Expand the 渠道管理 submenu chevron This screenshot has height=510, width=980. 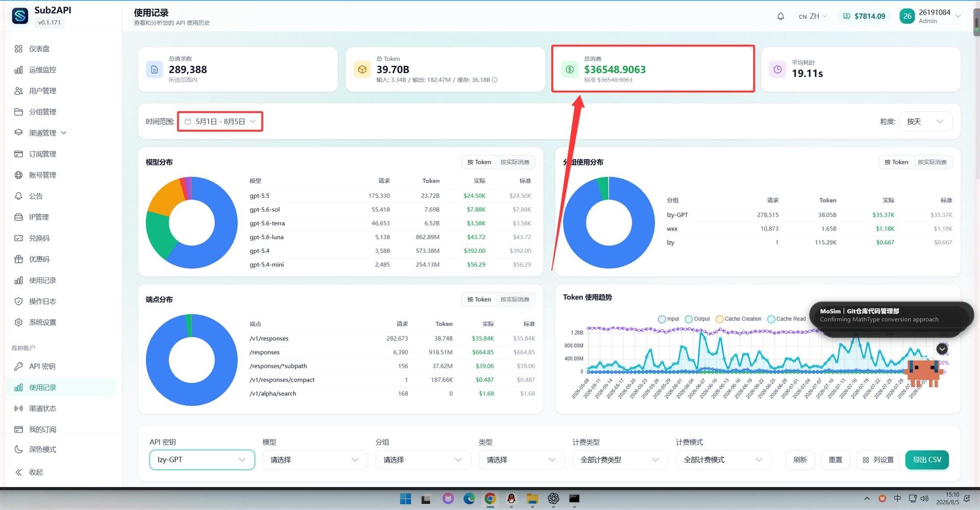point(64,133)
